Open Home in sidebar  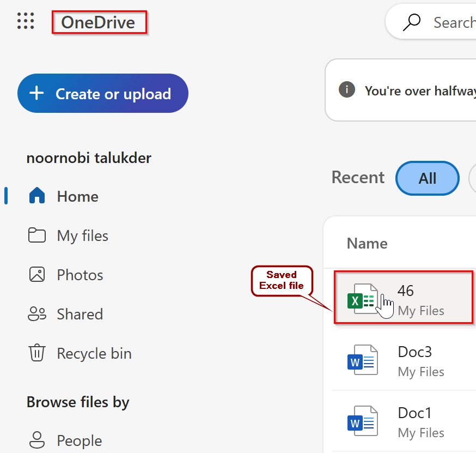[x=78, y=196]
